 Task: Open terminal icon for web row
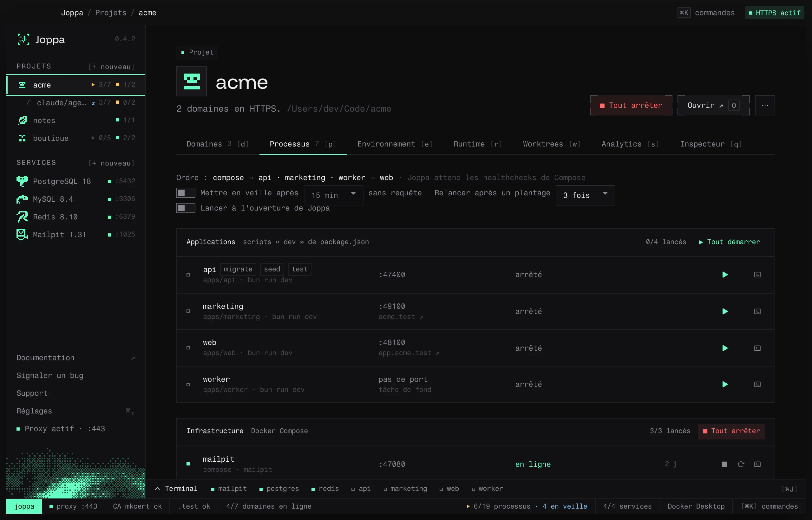point(757,348)
